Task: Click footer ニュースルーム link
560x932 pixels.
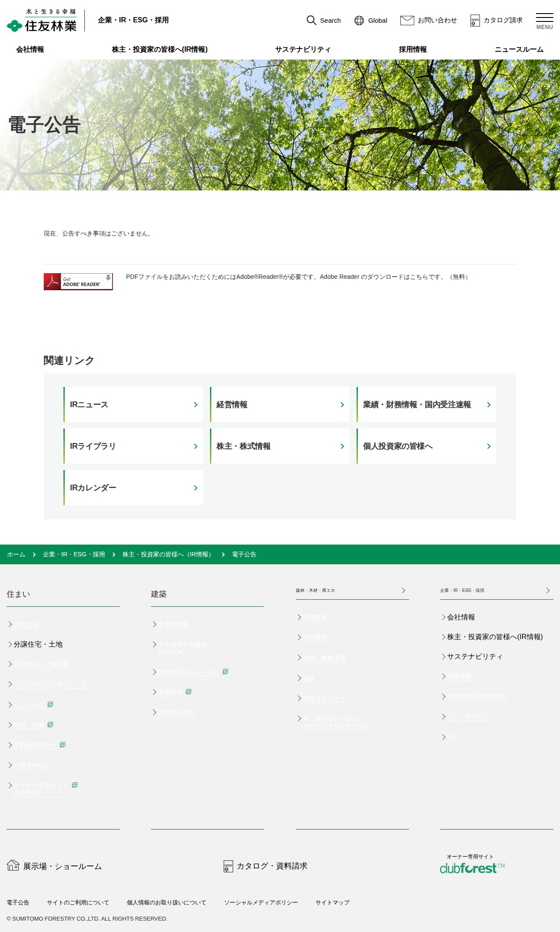Action: (x=469, y=717)
